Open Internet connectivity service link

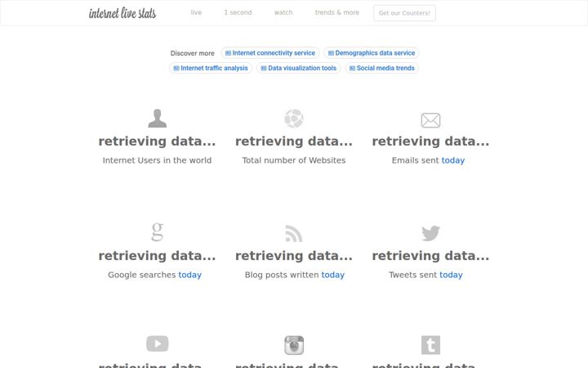pos(270,53)
